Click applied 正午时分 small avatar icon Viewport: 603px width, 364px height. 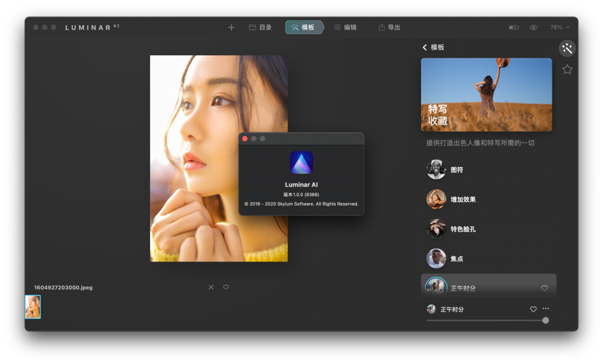[432, 309]
